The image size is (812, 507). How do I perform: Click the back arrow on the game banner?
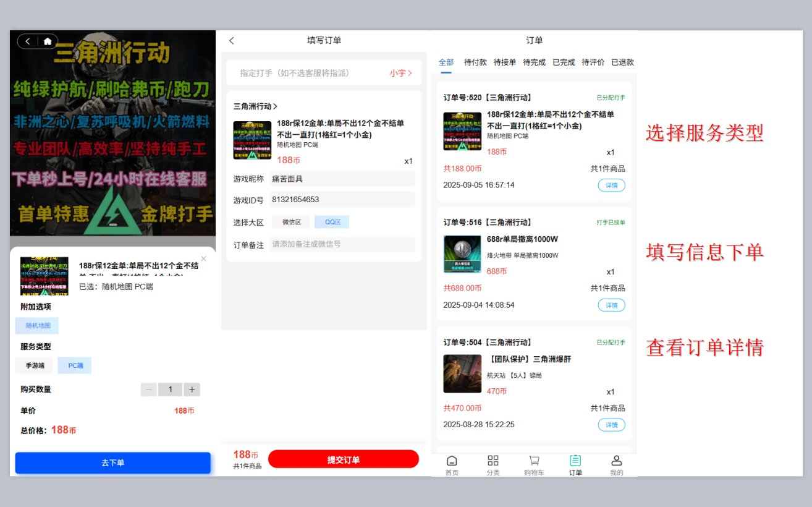28,40
